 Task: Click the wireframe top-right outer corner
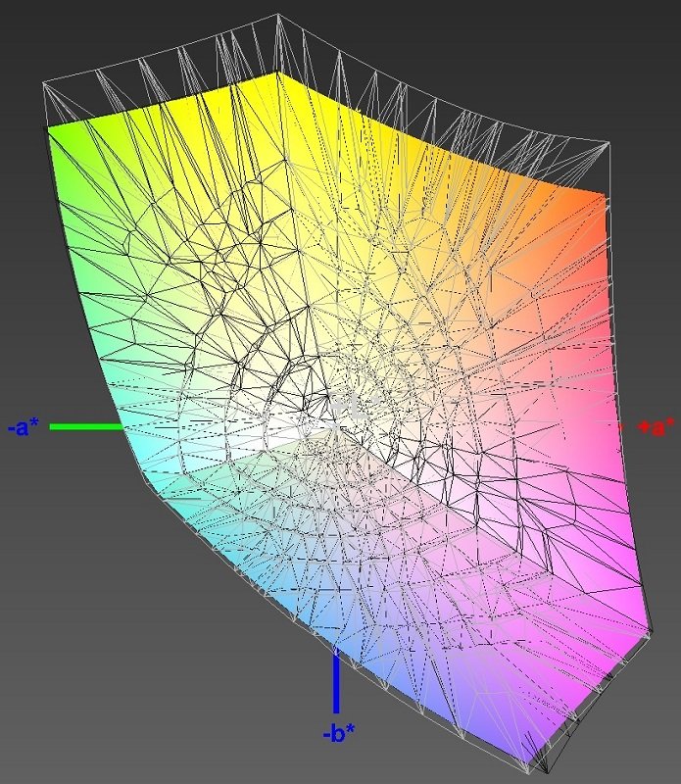tap(609, 143)
